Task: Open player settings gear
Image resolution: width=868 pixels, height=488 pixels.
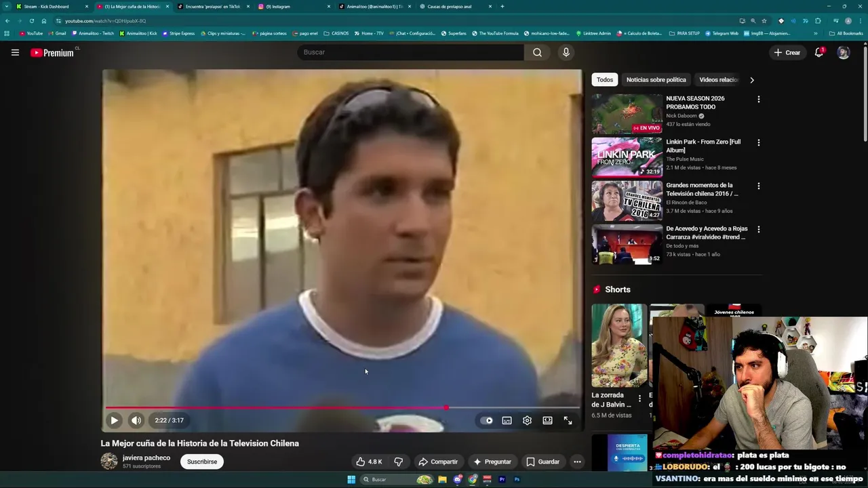Action: [x=527, y=420]
